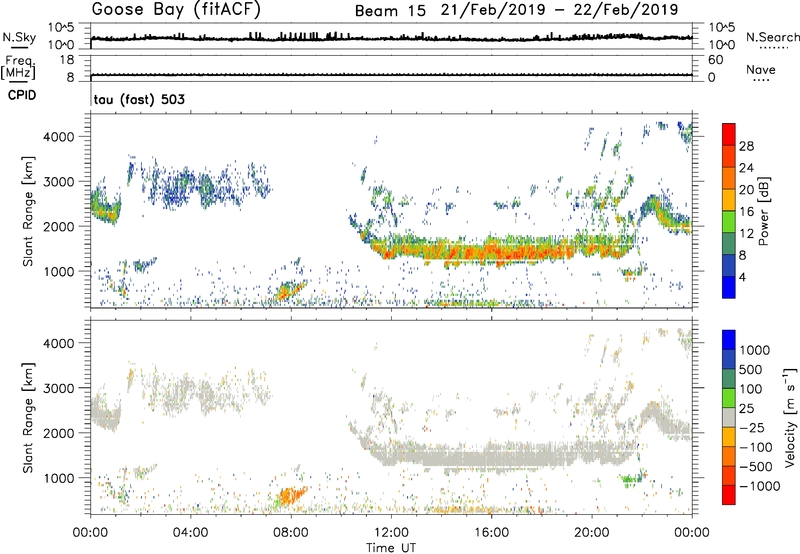
Task: Click the '60' right tick of the Freq panel
Action: [715, 60]
